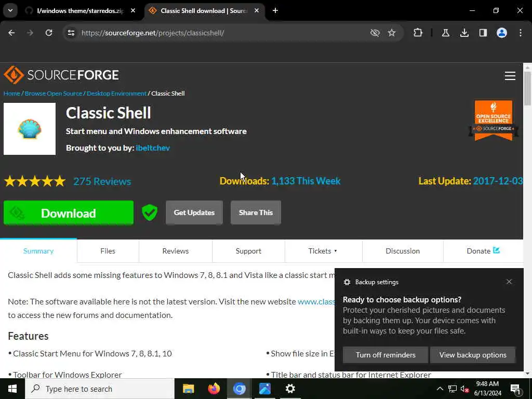Close the Classic Shell download tab
The width and height of the screenshot is (532, 399).
point(257,10)
